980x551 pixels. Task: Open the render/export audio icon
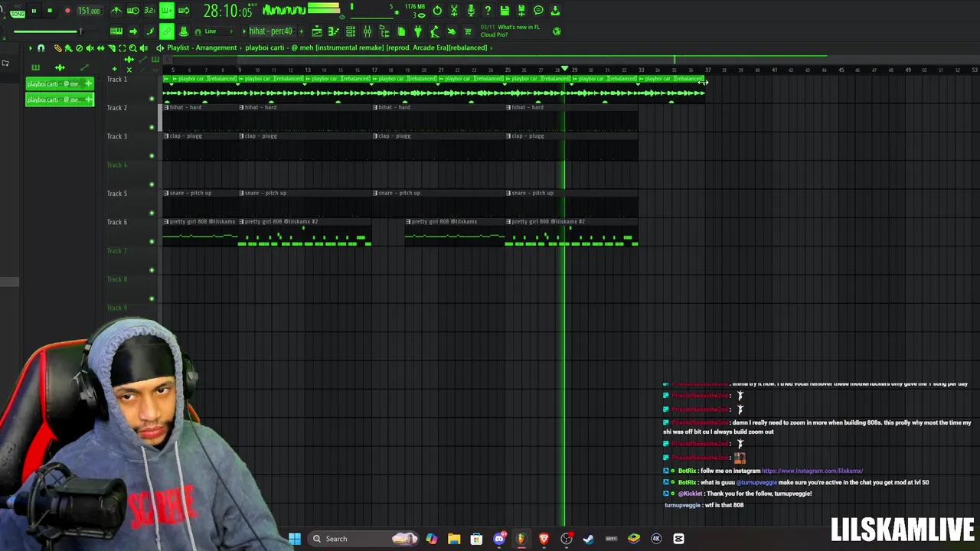(x=521, y=11)
